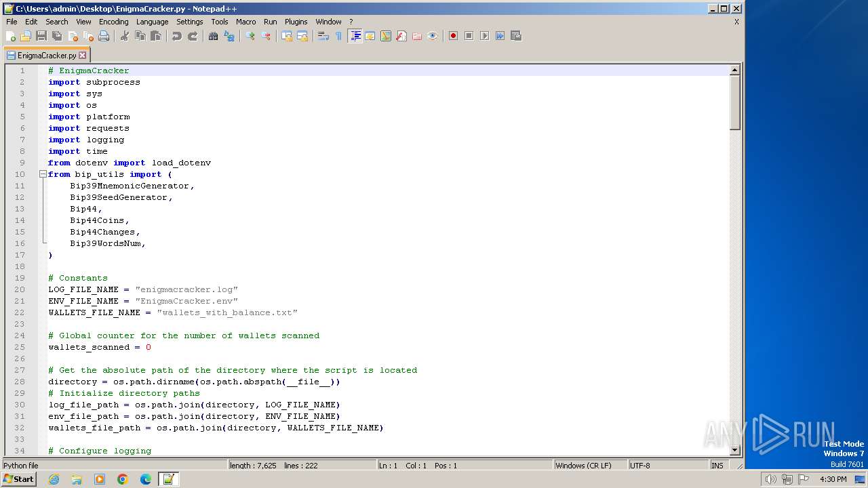Toggle synchronize horizontal scrolling
868x488 pixels.
tap(302, 36)
